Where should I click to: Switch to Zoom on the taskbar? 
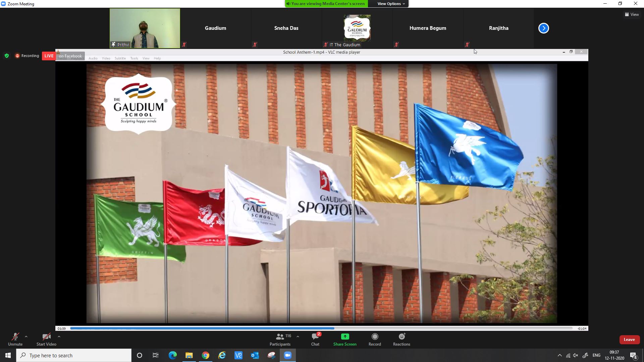tap(287, 355)
